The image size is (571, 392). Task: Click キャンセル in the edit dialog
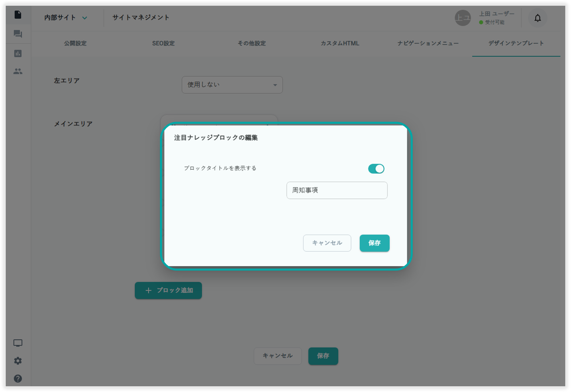tap(327, 243)
